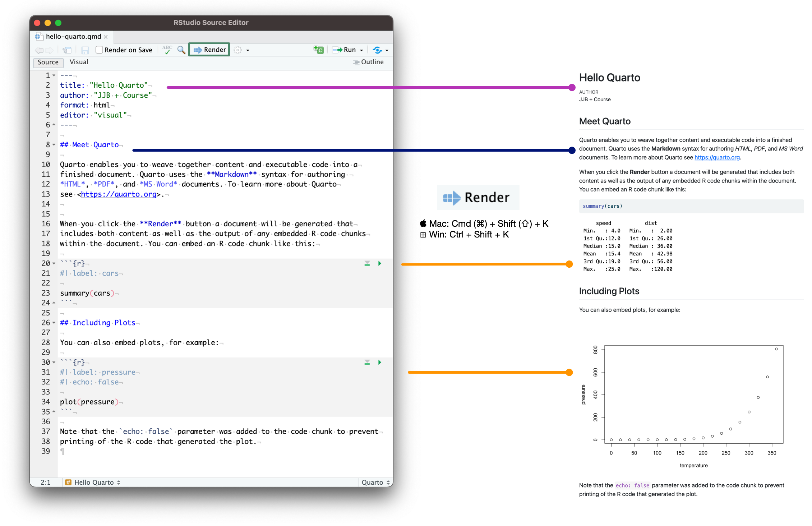The height and width of the screenshot is (526, 812).
Task: Run all chunks above the pressure chunk
Action: click(x=366, y=362)
